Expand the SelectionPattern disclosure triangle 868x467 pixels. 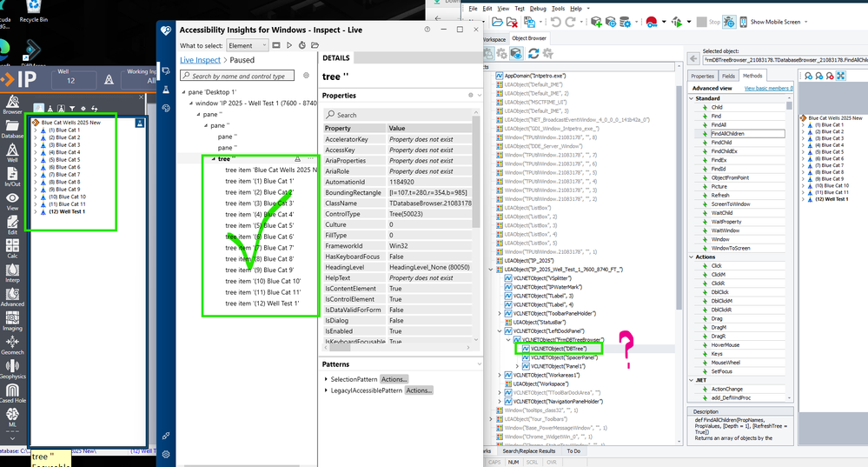(x=327, y=379)
